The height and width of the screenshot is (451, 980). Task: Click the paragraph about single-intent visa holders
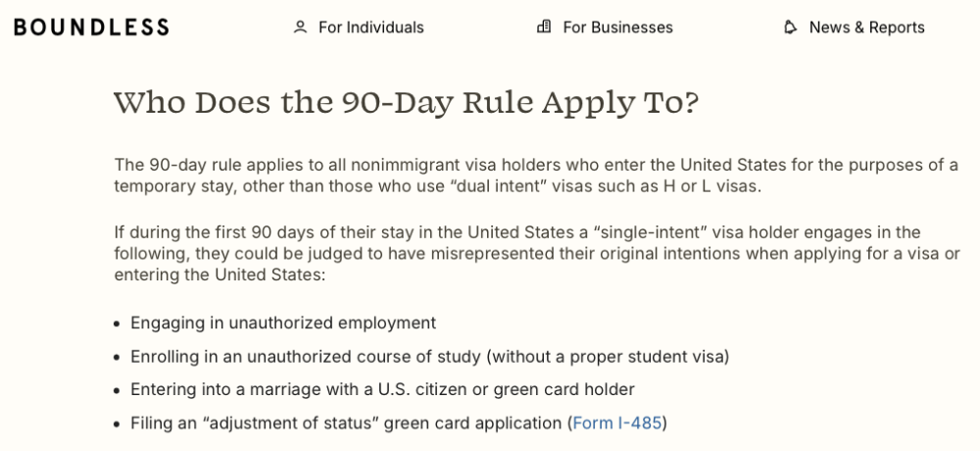click(537, 254)
